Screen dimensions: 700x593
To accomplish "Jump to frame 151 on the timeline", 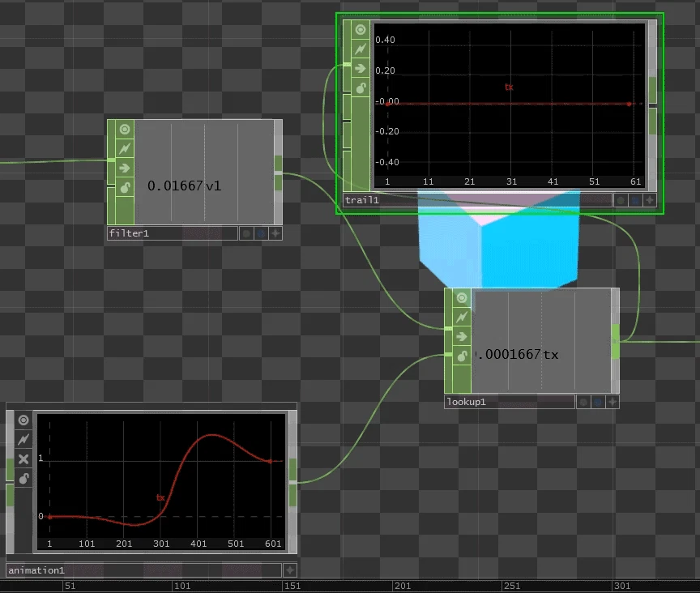I will click(292, 586).
